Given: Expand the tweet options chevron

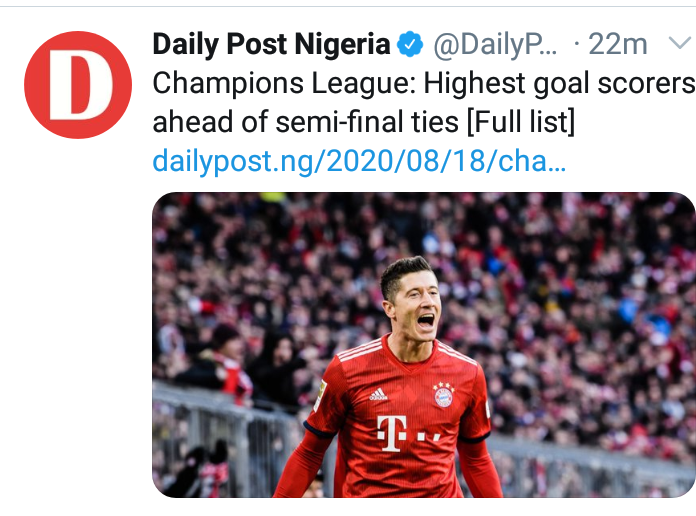Looking at the screenshot, I should coord(679,44).
